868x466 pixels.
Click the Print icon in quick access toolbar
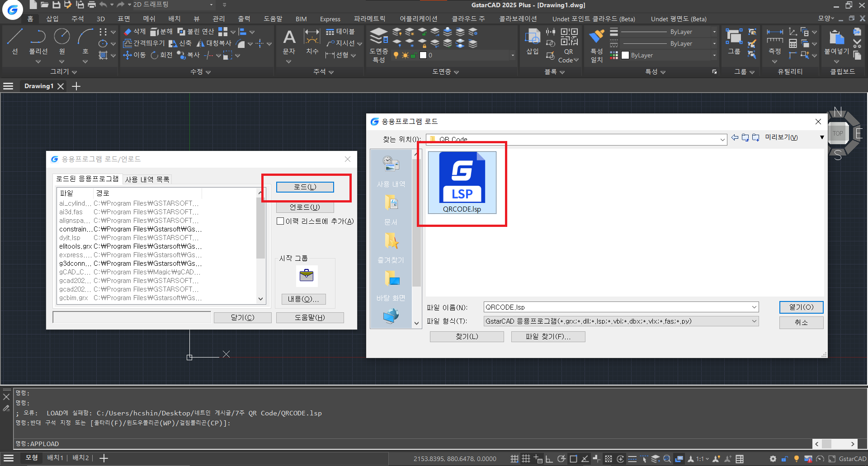pyautogui.click(x=92, y=5)
